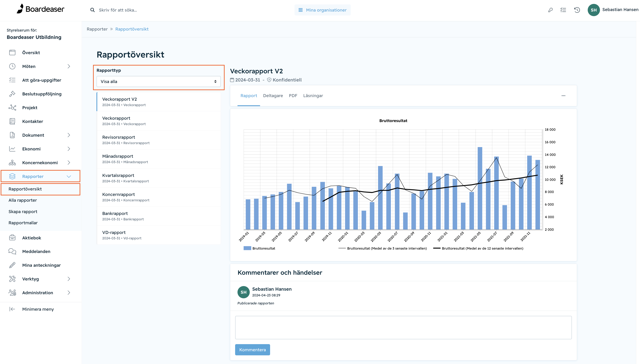
Task: Expand the Administration submenu chevron
Action: click(69, 293)
